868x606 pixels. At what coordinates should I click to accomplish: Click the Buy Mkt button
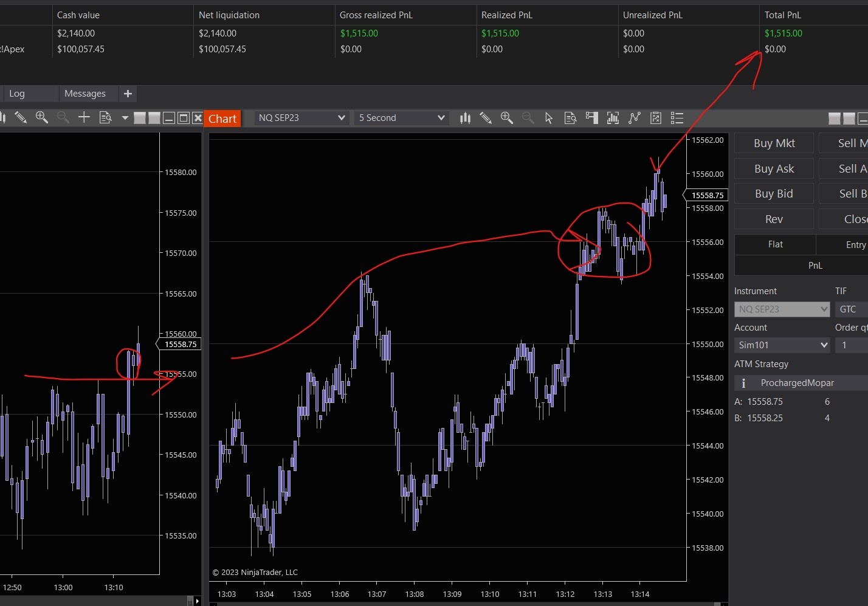[774, 143]
